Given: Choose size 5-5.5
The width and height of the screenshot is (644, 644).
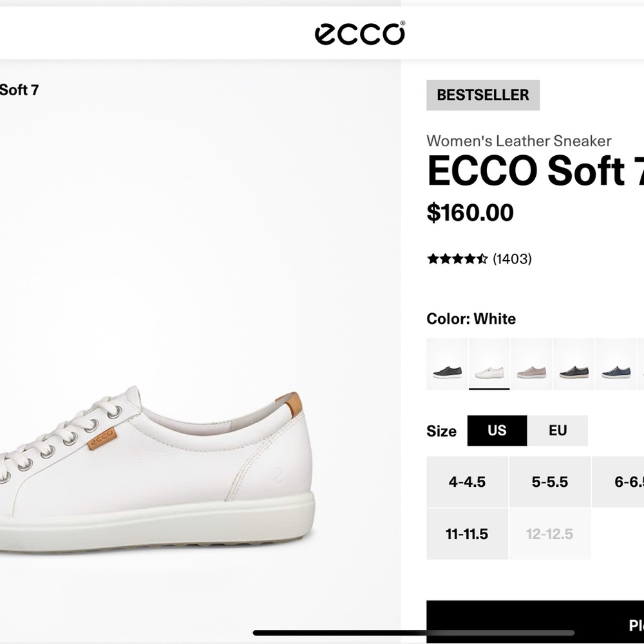Looking at the screenshot, I should [x=550, y=481].
